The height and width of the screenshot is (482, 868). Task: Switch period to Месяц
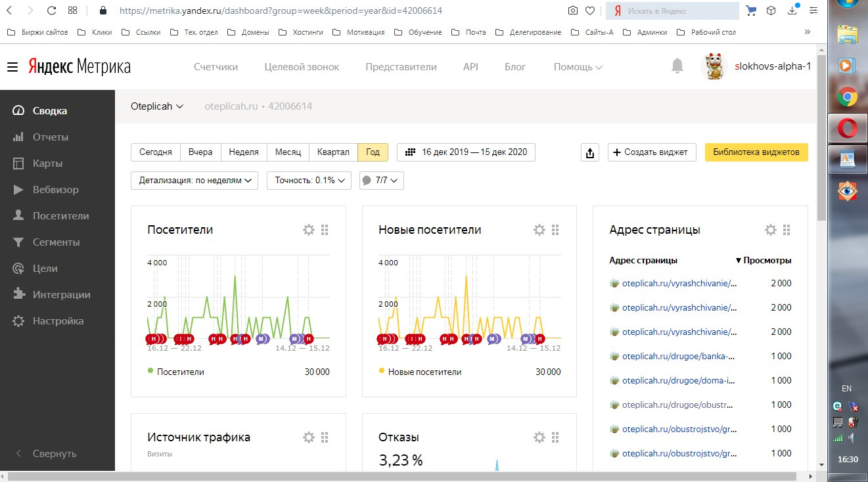click(288, 152)
